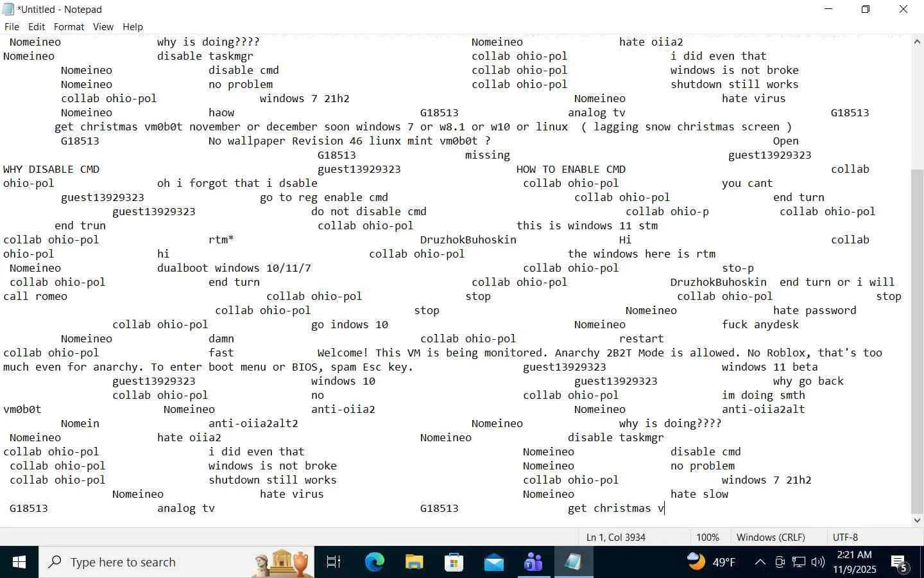The width and height of the screenshot is (924, 578).
Task: Click the 100% zoom status entry
Action: coord(708,538)
